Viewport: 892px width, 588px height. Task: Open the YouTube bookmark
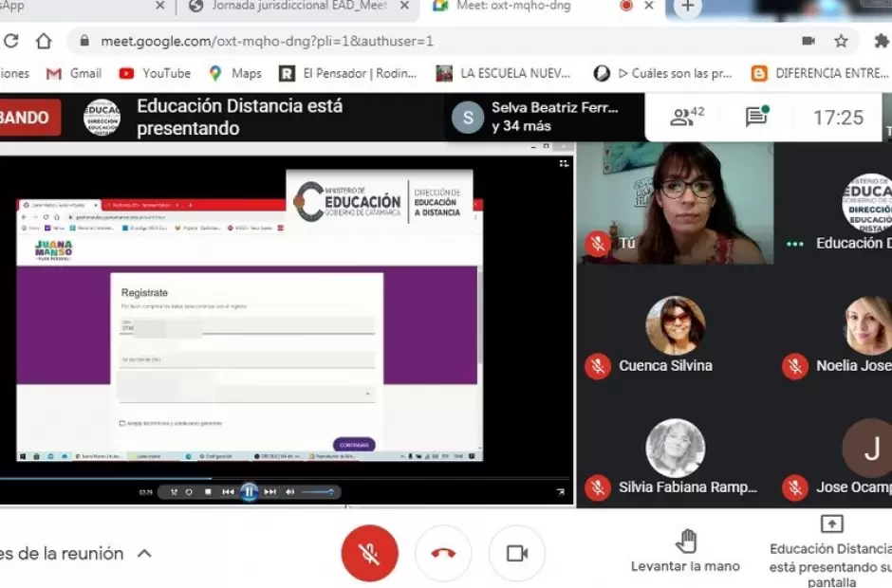click(x=155, y=73)
